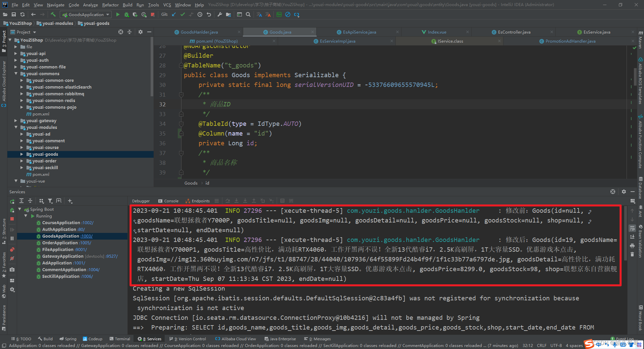Image resolution: width=644 pixels, height=349 pixels.
Task: Click Filter icon in Services toolbar
Action: 50,201
